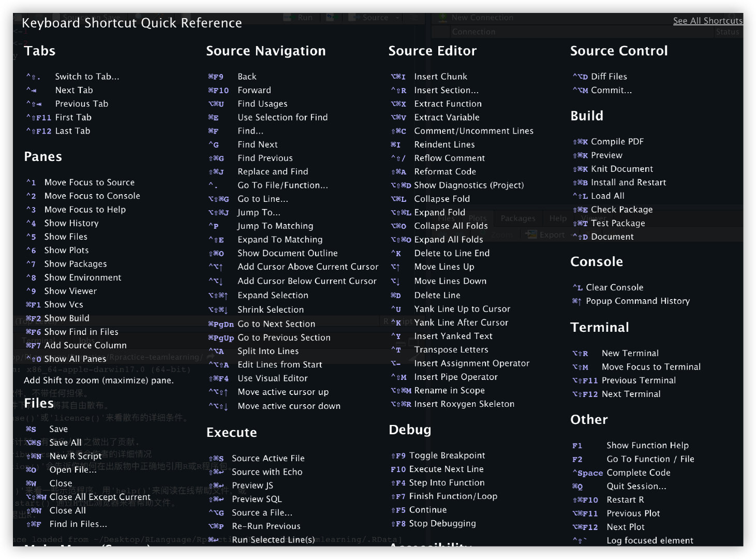Screen dimensions: 756x559
Task: Select the 'Show Function Help' row
Action: 630,445
